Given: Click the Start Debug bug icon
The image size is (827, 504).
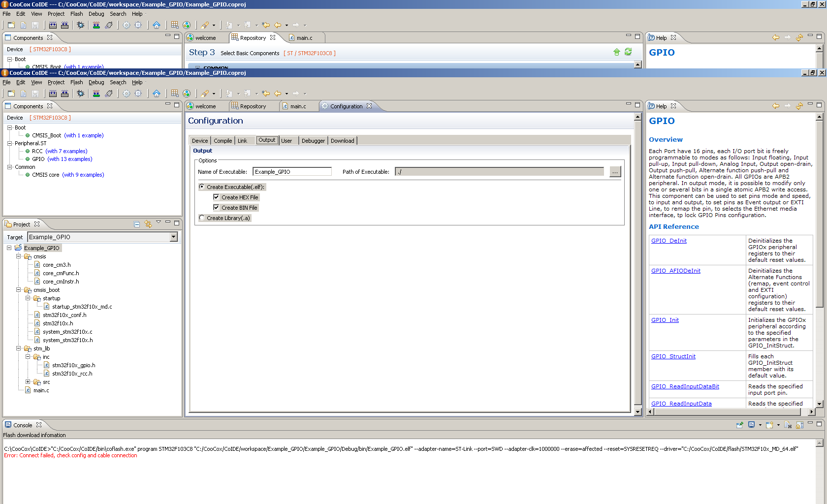Looking at the screenshot, I should click(81, 94).
